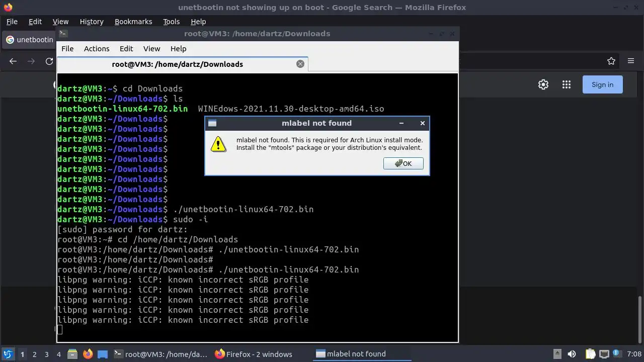Bookmark this page with the star icon

tap(611, 61)
